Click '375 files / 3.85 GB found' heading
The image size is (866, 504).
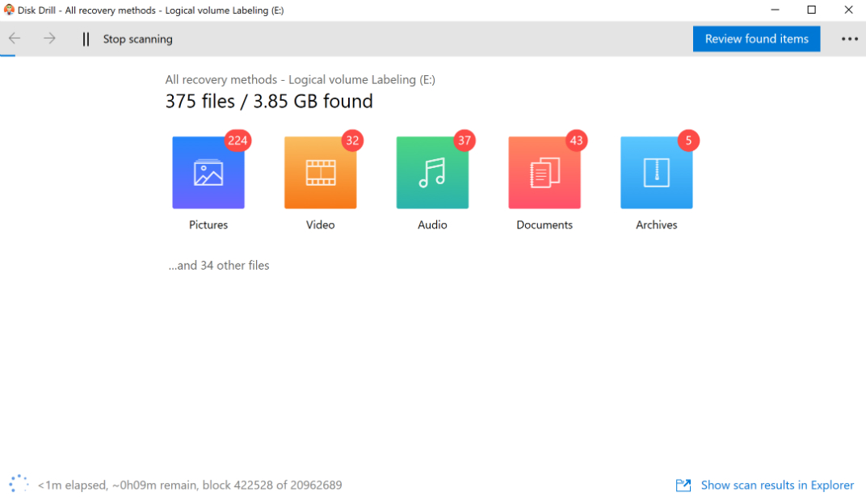tap(269, 102)
